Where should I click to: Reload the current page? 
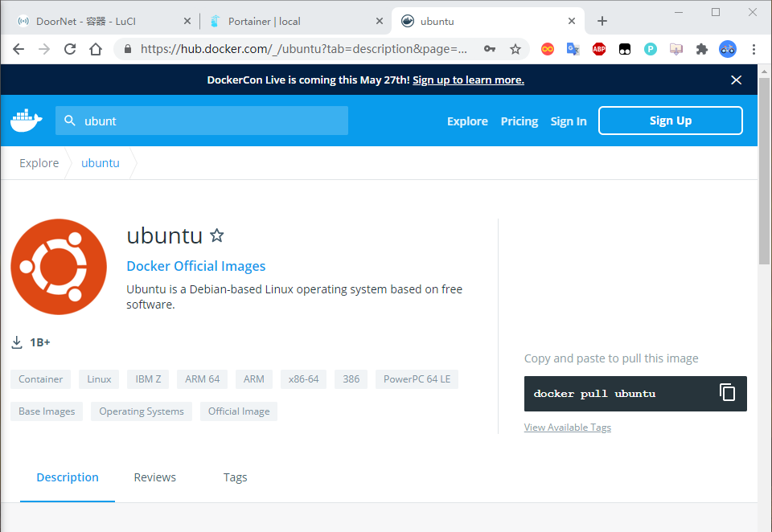[x=70, y=49]
